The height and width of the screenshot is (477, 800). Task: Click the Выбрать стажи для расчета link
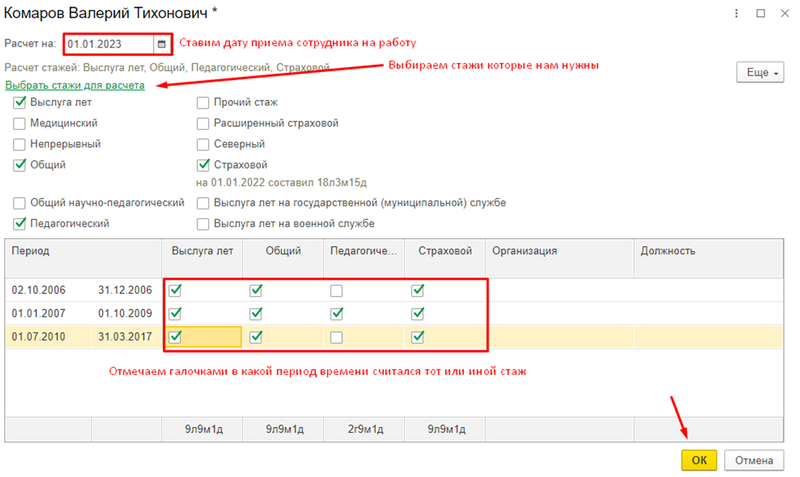click(x=75, y=86)
